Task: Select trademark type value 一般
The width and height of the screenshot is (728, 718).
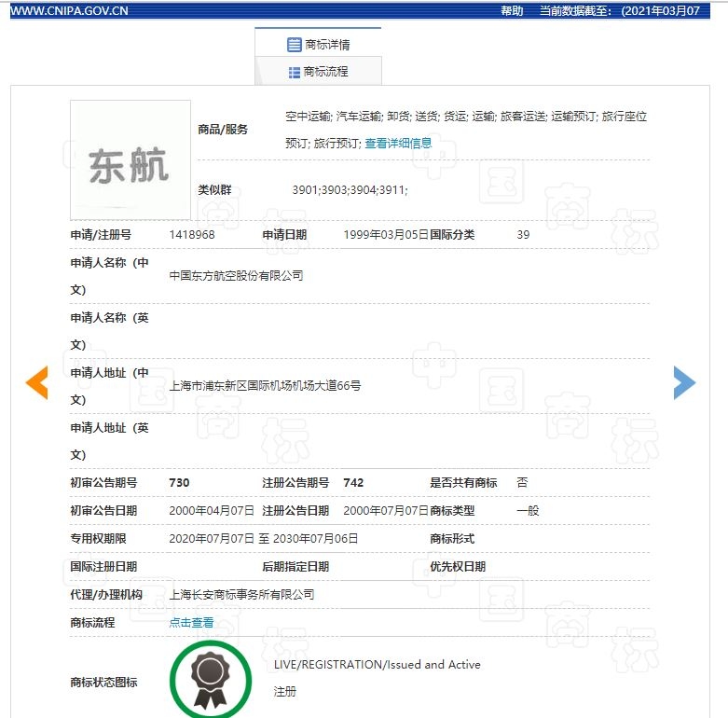Action: pyautogui.click(x=528, y=511)
